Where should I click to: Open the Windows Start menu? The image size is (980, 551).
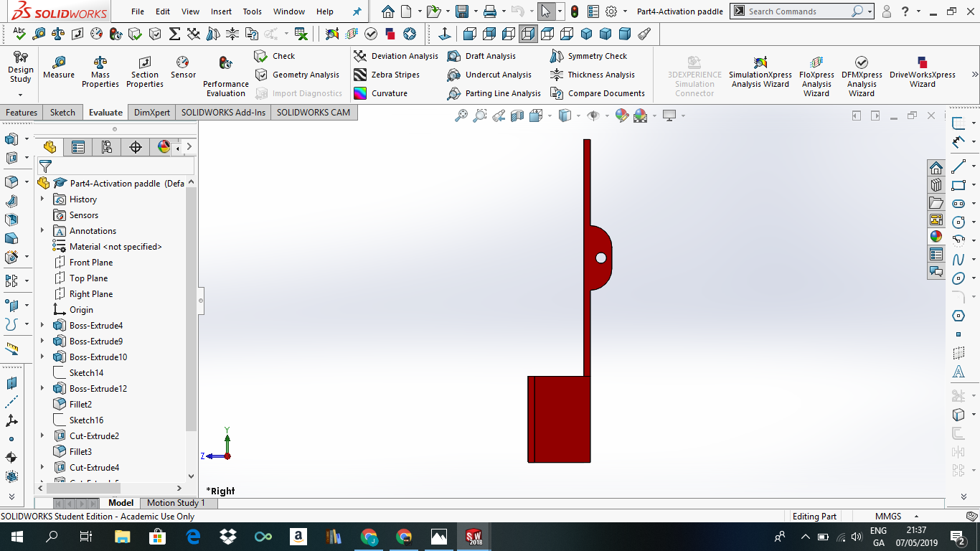17,537
